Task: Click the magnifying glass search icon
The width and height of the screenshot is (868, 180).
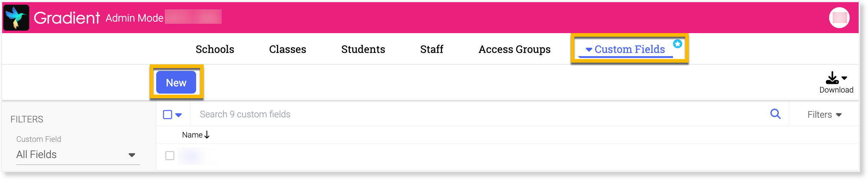Action: click(x=775, y=114)
